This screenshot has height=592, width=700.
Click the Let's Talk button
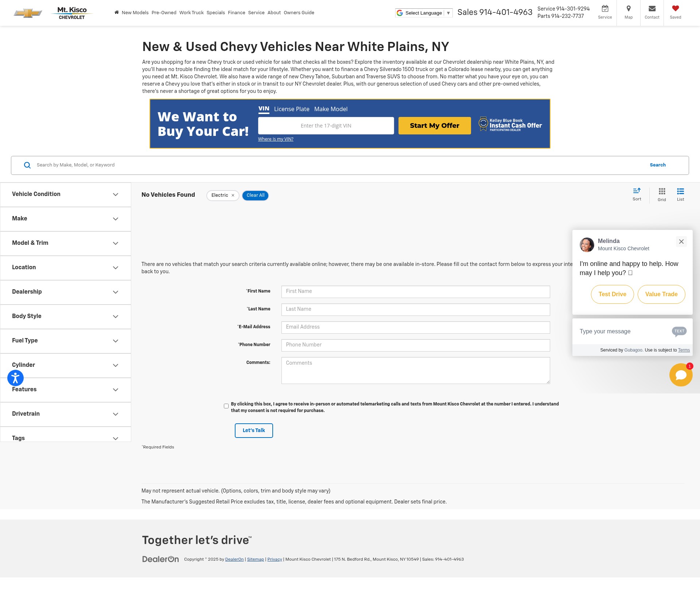254,431
